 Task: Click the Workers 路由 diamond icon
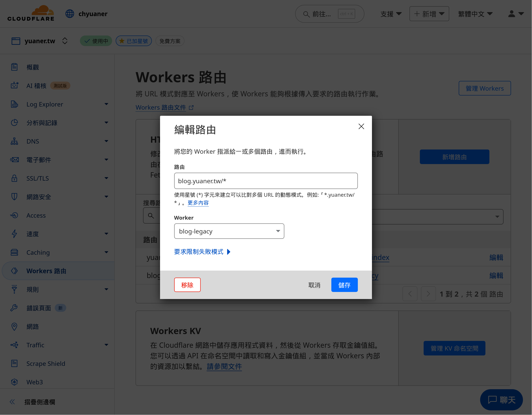(x=14, y=271)
